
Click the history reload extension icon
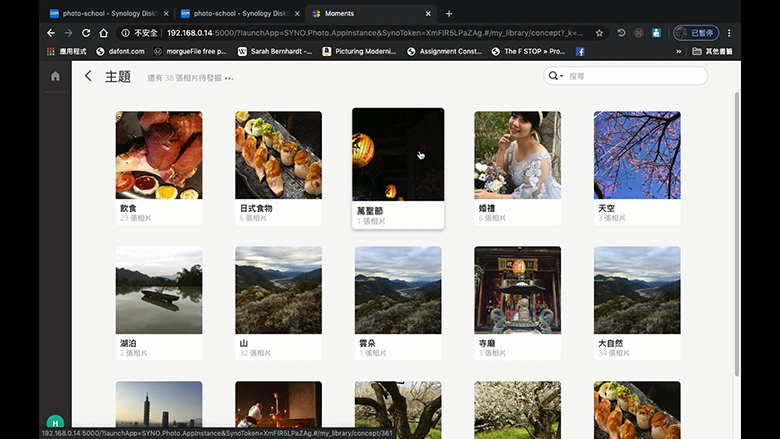(x=621, y=33)
